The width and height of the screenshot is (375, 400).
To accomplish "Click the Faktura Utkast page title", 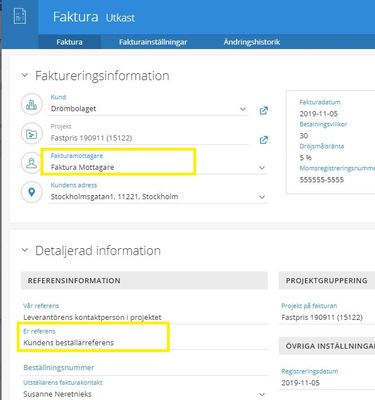I will 94,17.
